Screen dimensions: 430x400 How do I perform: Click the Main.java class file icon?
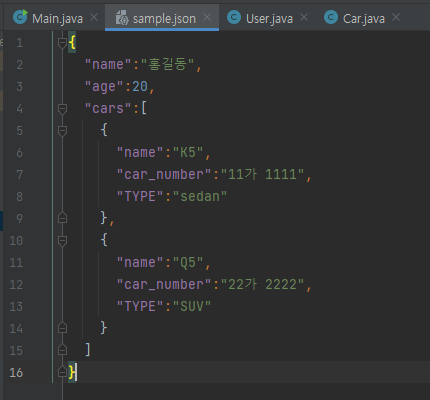coord(20,17)
